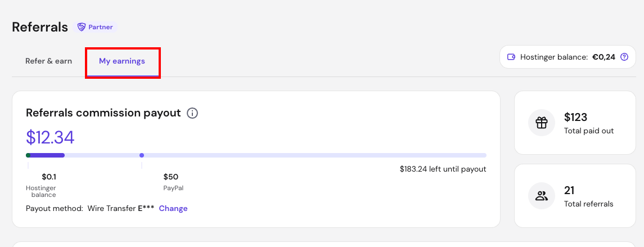Click the info icon beside Referrals commission payout
644x247 pixels.
point(192,113)
